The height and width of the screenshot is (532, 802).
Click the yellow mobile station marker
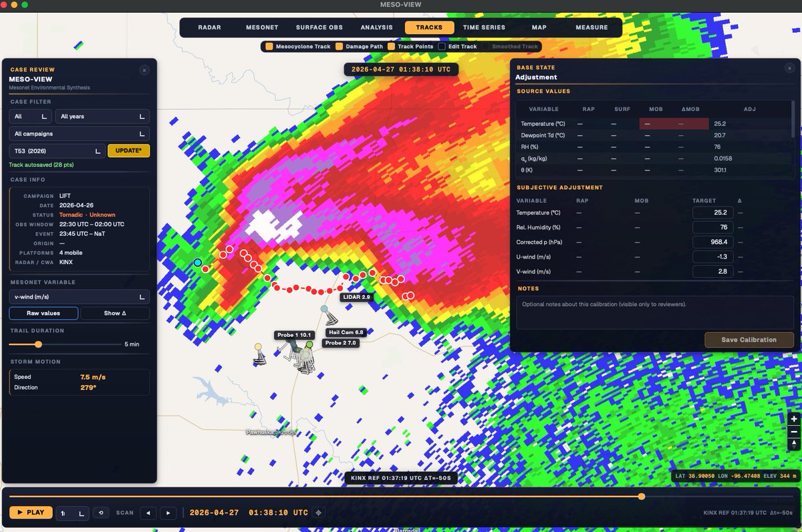click(258, 347)
